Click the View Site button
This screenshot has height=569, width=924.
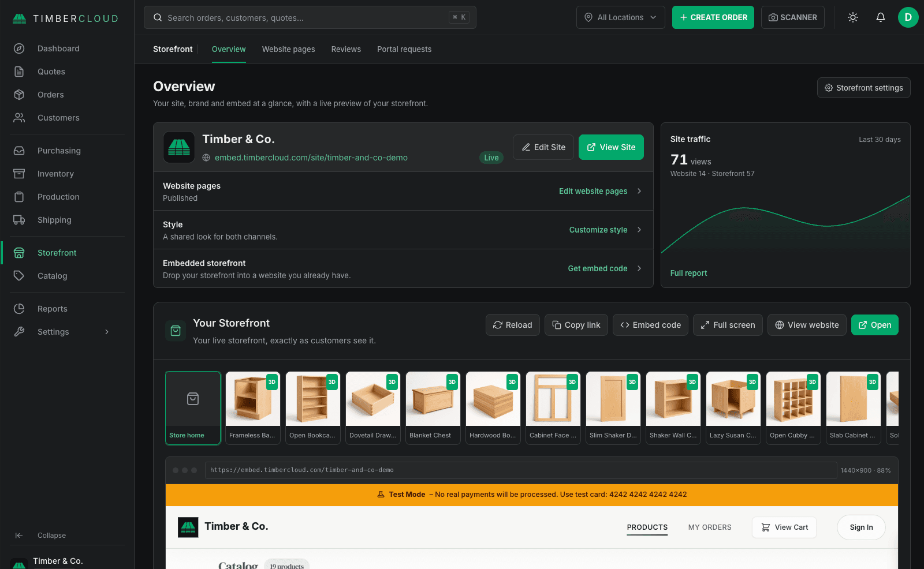[611, 147]
